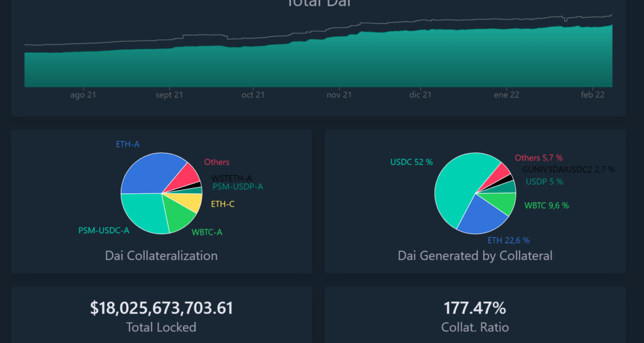Click the Others 5,7 % label
The image size is (644, 343).
[538, 158]
